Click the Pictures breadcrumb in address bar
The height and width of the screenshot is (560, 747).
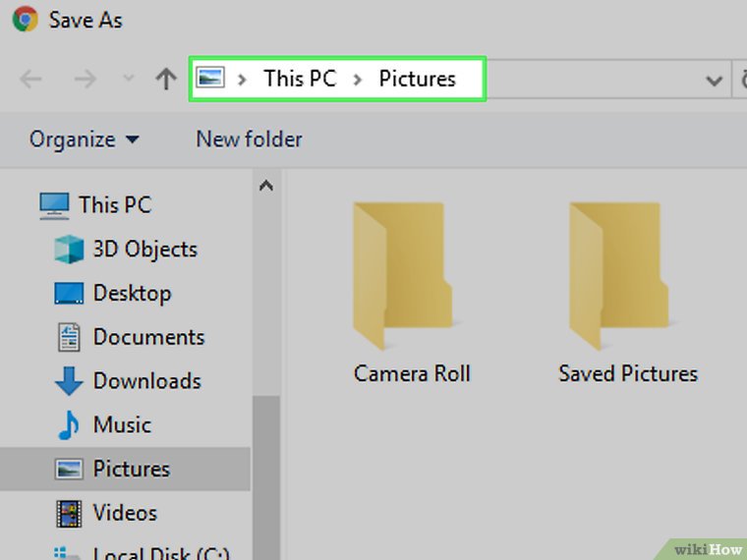pos(417,79)
